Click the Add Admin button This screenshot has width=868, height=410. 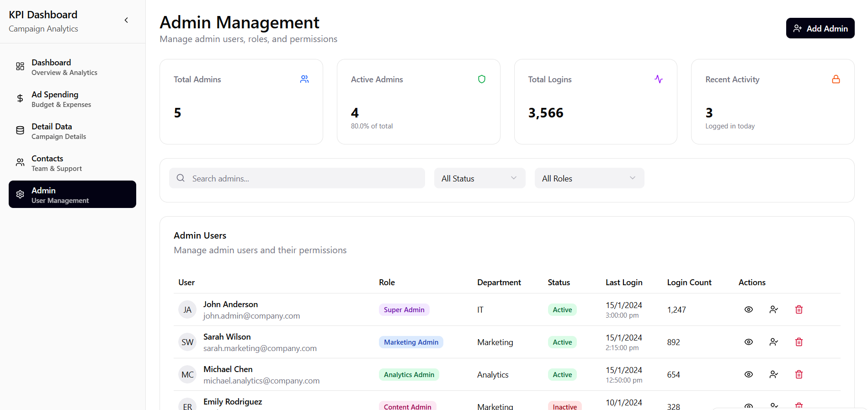pyautogui.click(x=820, y=28)
